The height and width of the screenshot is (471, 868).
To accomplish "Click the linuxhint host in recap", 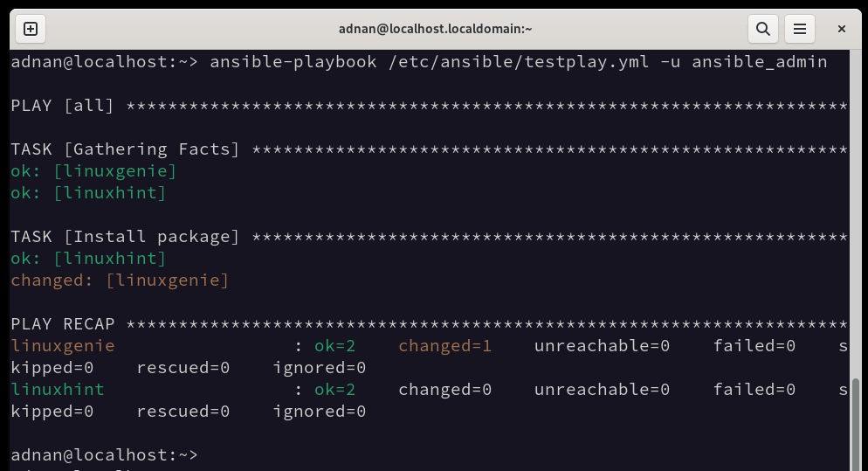I will (58, 390).
